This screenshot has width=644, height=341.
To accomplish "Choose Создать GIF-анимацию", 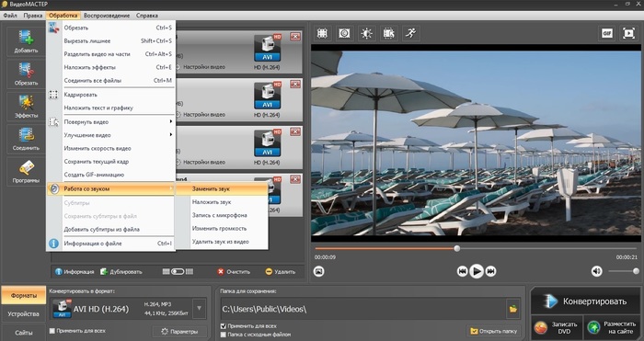I will (111, 175).
